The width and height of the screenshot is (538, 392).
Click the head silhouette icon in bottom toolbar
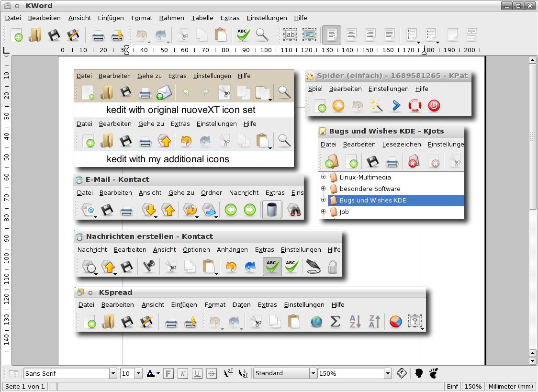pos(419,373)
